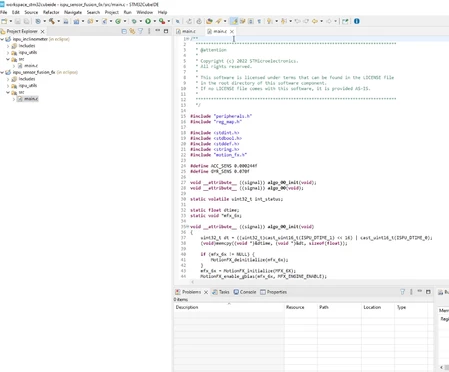Click the Open Type toolbar icon
The width and height of the screenshot is (449, 372).
pos(209,21)
